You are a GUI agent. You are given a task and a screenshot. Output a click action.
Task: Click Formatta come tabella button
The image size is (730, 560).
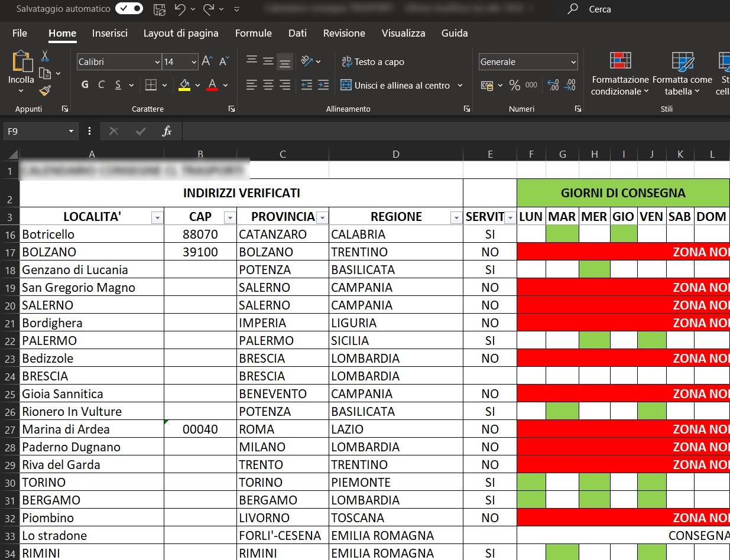pyautogui.click(x=683, y=74)
